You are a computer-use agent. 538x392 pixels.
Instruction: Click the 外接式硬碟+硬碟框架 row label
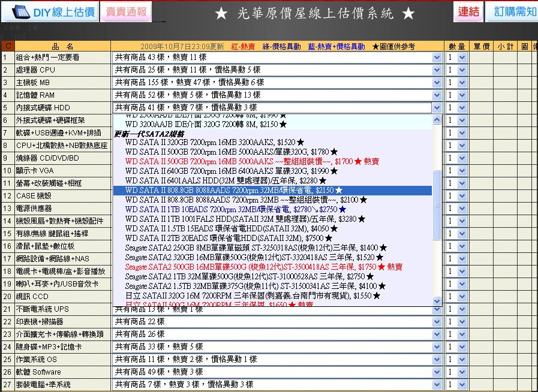coord(50,120)
